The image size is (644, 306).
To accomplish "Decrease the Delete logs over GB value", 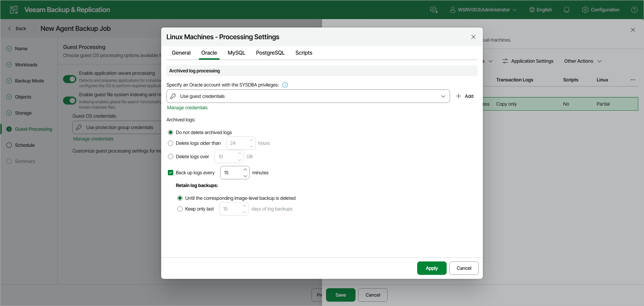I will click(x=240, y=160).
